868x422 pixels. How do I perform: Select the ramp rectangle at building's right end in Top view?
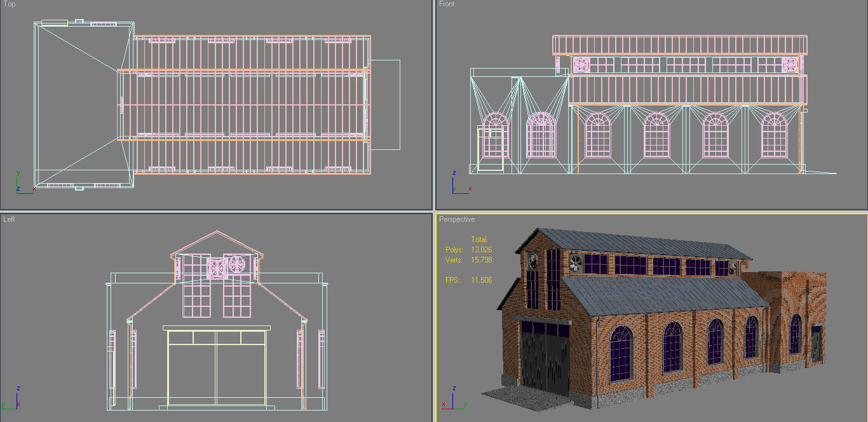384,105
